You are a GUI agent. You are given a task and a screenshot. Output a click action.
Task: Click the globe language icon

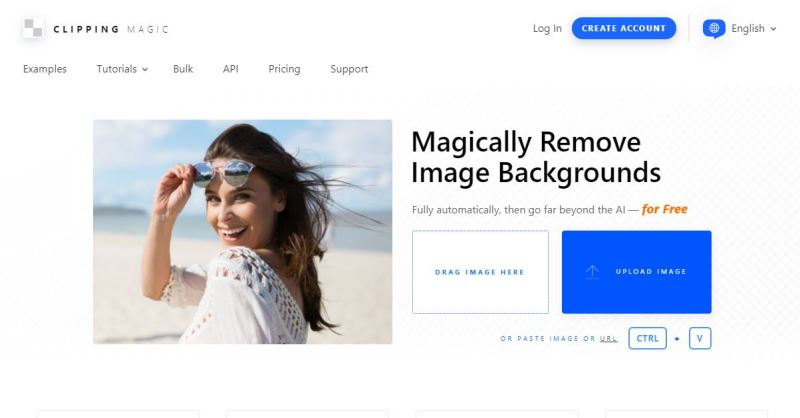(714, 29)
